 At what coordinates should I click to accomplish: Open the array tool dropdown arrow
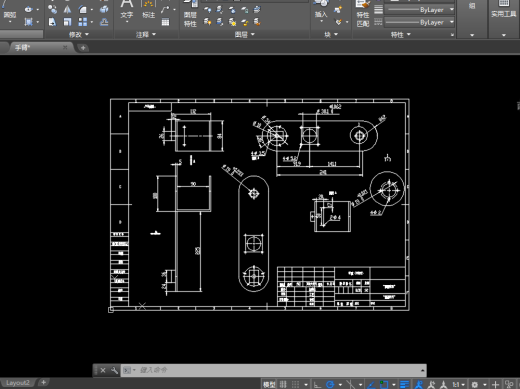(x=92, y=22)
